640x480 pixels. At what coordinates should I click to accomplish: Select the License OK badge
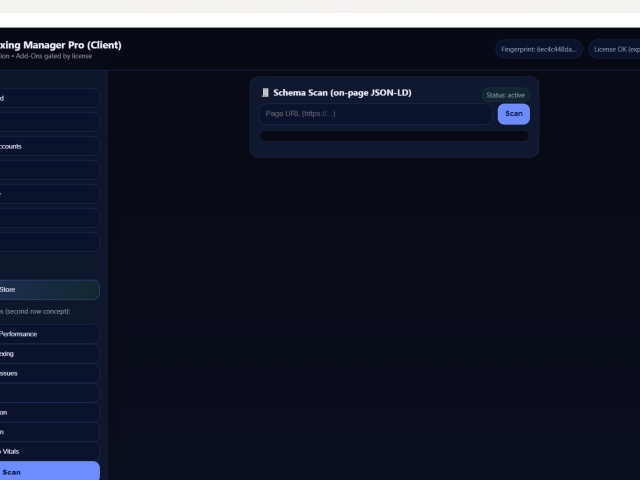pyautogui.click(x=614, y=49)
